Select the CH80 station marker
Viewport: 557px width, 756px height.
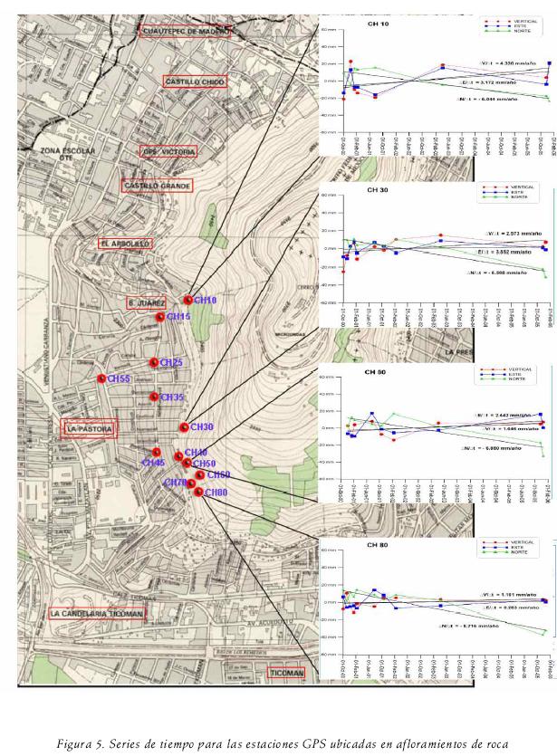(x=197, y=492)
